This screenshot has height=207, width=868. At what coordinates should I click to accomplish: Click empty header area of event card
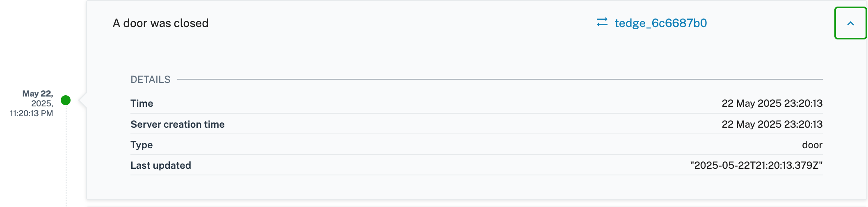click(x=402, y=23)
